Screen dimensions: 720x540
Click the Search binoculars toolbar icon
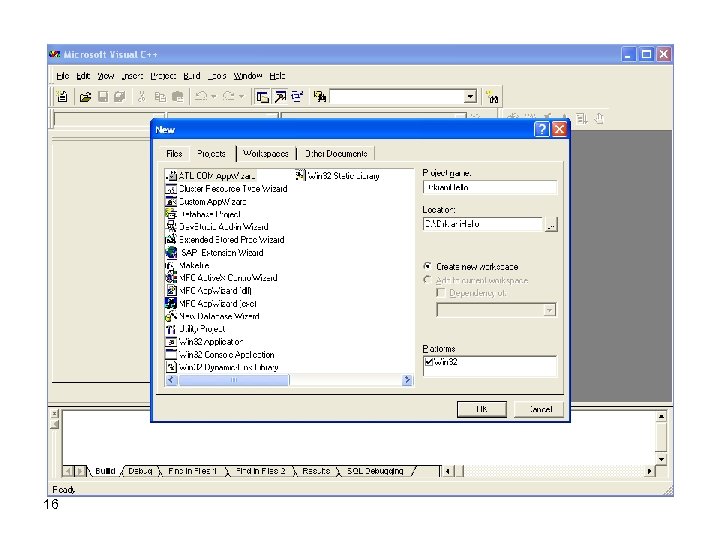492,97
